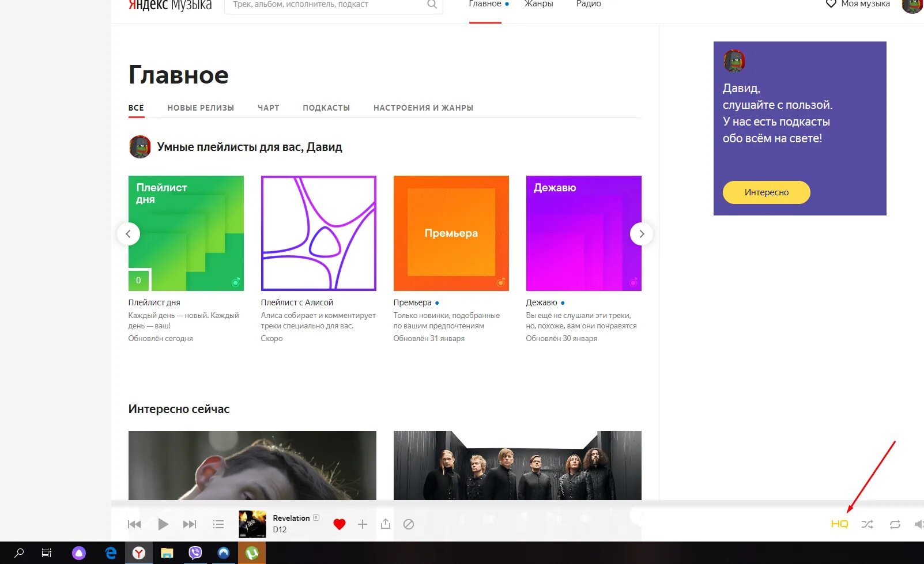Open the Плейлист дня cover

pyautogui.click(x=186, y=233)
